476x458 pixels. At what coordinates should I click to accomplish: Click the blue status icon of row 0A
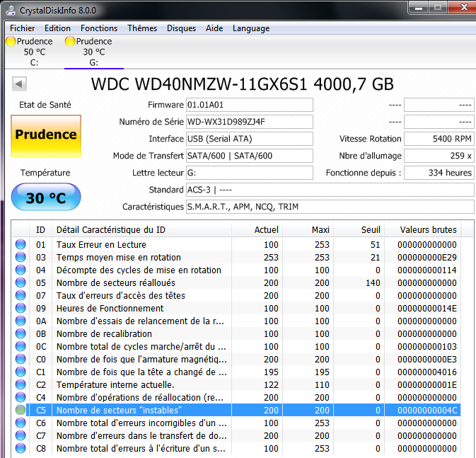(21, 321)
